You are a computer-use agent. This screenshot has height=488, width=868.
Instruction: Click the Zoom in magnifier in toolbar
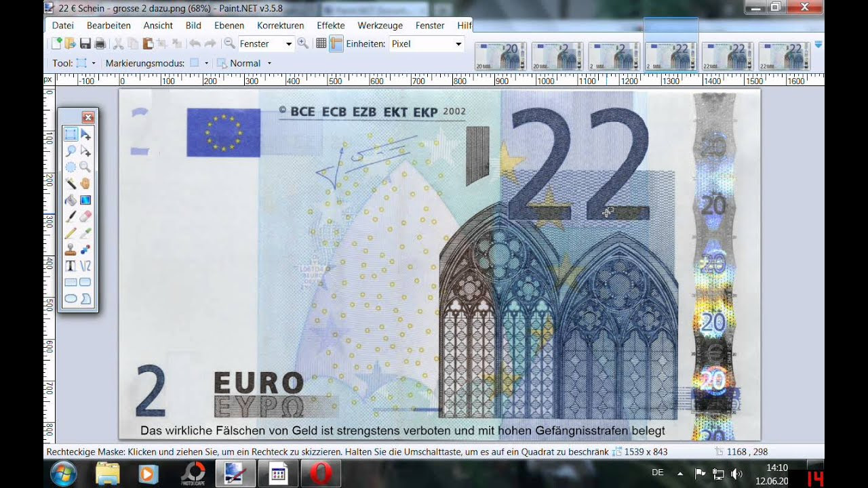pos(302,43)
